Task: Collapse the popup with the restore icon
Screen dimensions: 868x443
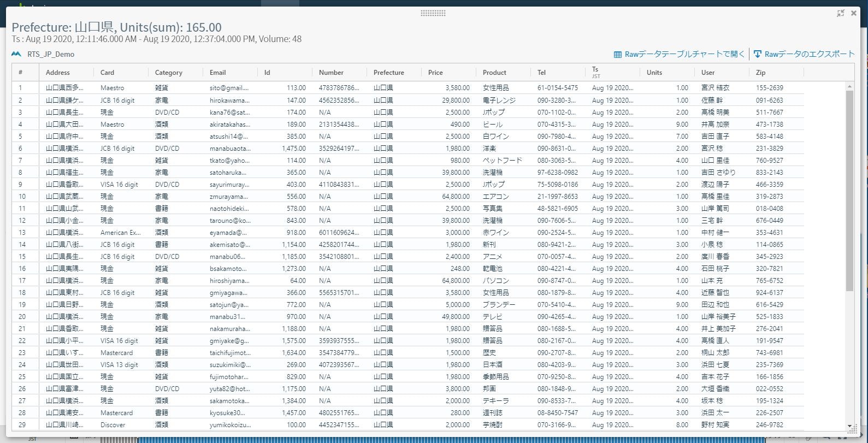Action: (x=841, y=13)
